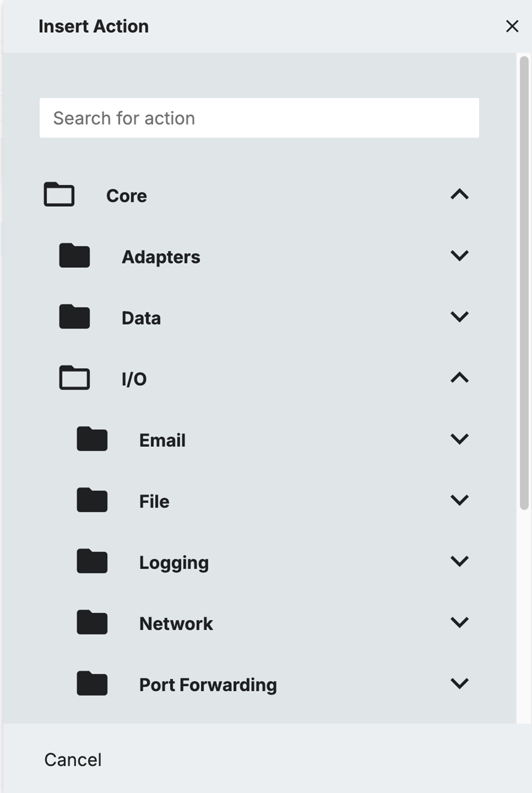Click the I/O open folder icon
Image resolution: width=532 pixels, height=793 pixels.
(75, 378)
